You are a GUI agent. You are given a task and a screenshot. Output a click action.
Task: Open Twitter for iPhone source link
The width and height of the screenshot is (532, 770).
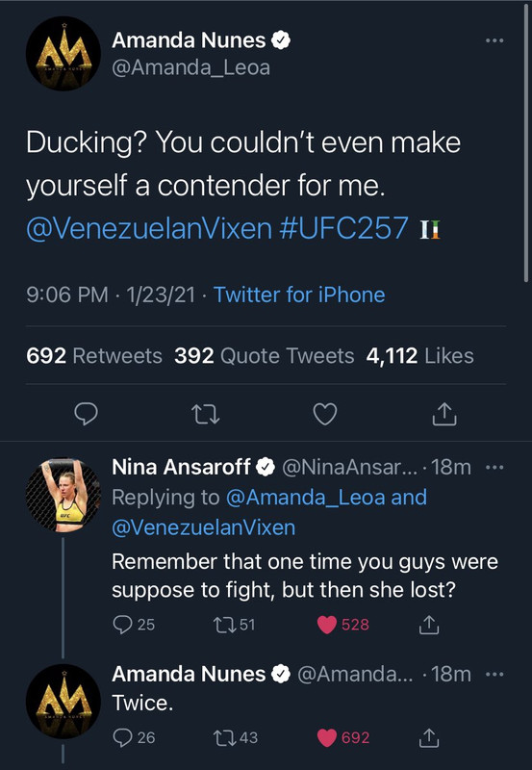click(x=299, y=295)
